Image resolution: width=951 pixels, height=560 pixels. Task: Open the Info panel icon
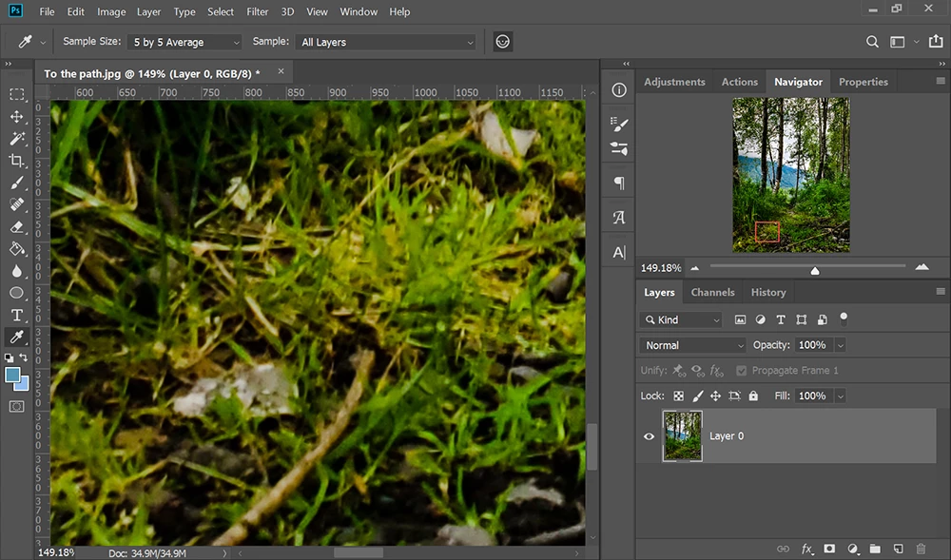coord(619,90)
